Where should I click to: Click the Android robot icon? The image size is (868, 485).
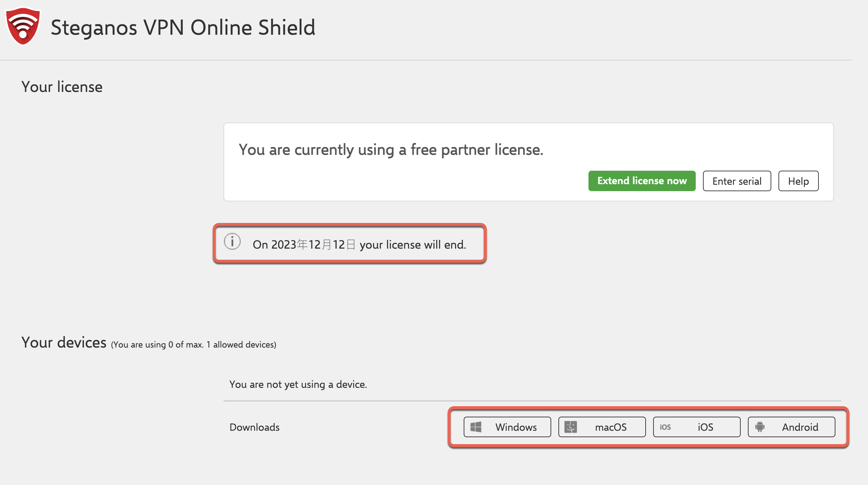tap(760, 427)
